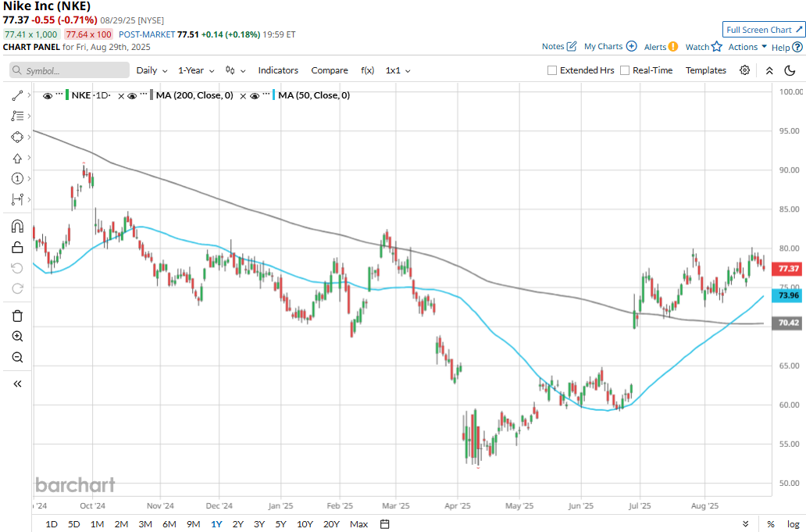
Task: Click the Watch star icon
Action: pyautogui.click(x=716, y=47)
